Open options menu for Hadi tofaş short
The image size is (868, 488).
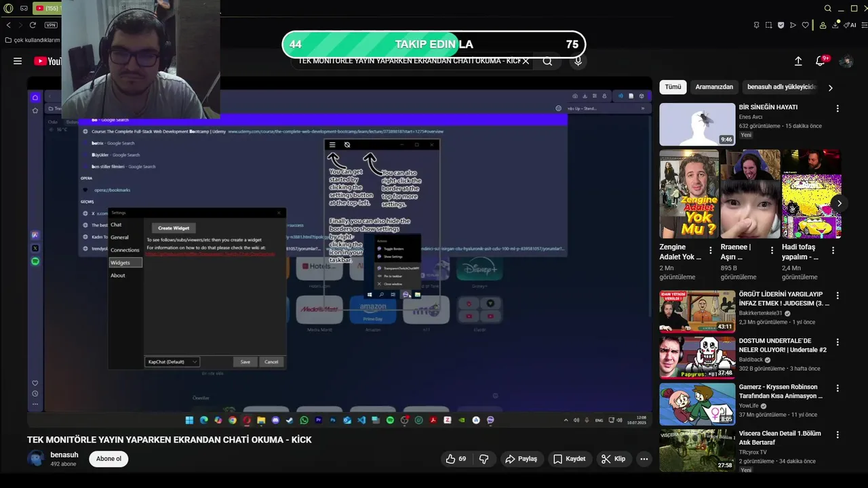pos(833,250)
